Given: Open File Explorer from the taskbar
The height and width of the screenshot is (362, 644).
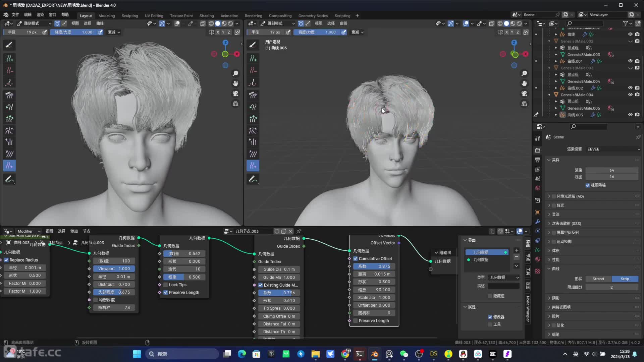Looking at the screenshot, I should click(x=316, y=354).
